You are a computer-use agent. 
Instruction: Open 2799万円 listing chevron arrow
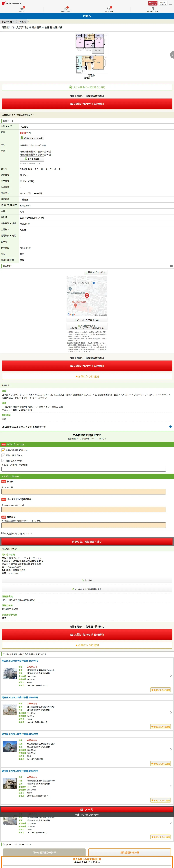pyautogui.click(x=171, y=676)
